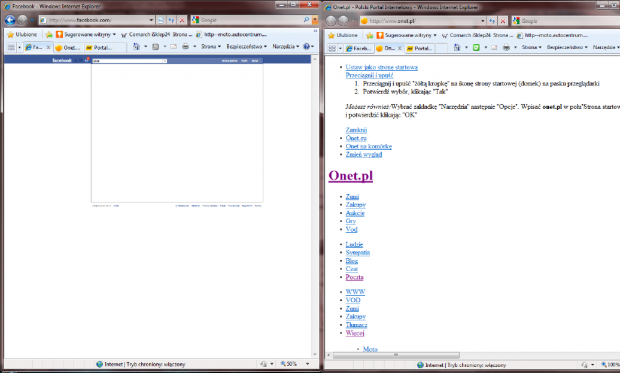Switch to Facebook tab in Onet window
620x373 pixels.
[358, 48]
